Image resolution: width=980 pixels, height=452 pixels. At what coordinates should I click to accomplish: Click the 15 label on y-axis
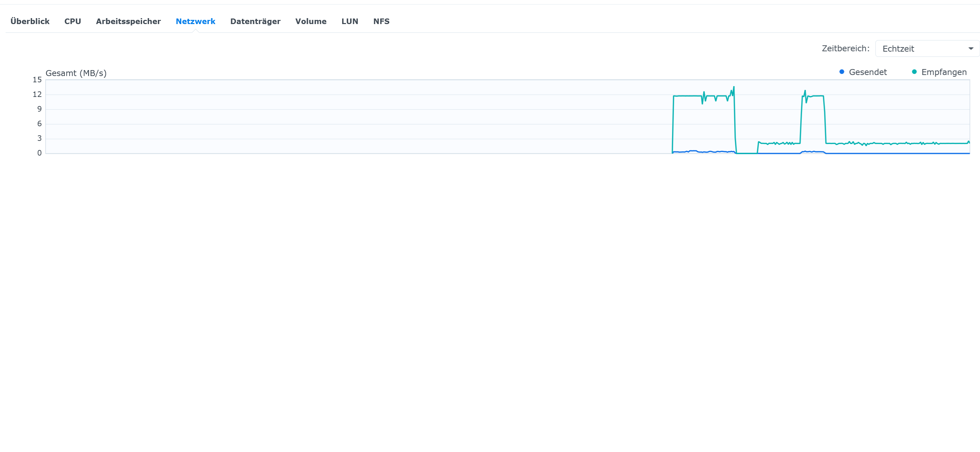[x=37, y=80]
